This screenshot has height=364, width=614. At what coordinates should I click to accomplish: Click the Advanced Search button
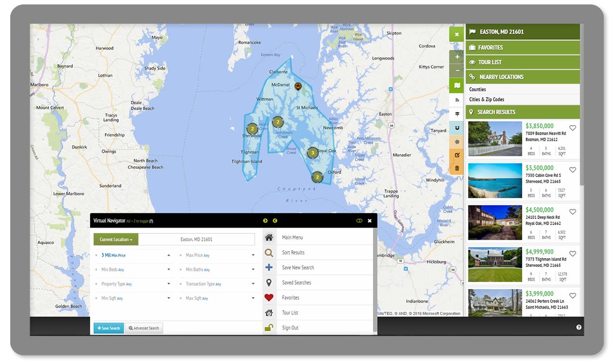tap(144, 328)
